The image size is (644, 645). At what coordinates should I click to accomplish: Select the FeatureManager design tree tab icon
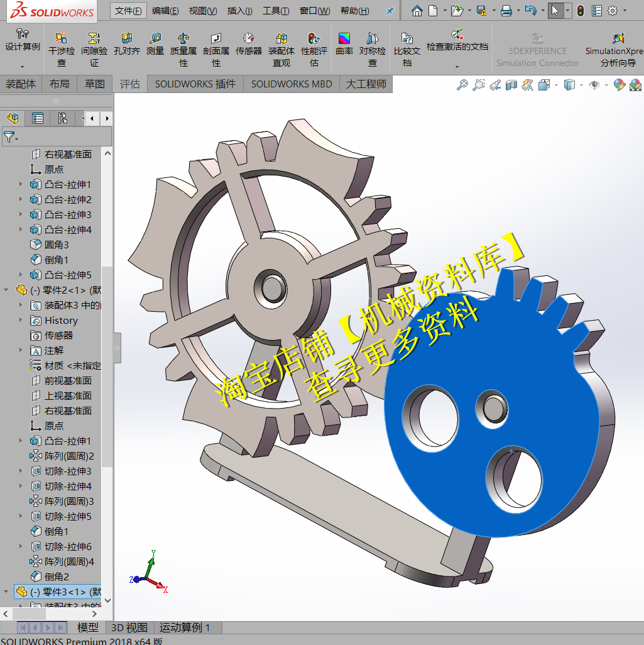(x=13, y=118)
